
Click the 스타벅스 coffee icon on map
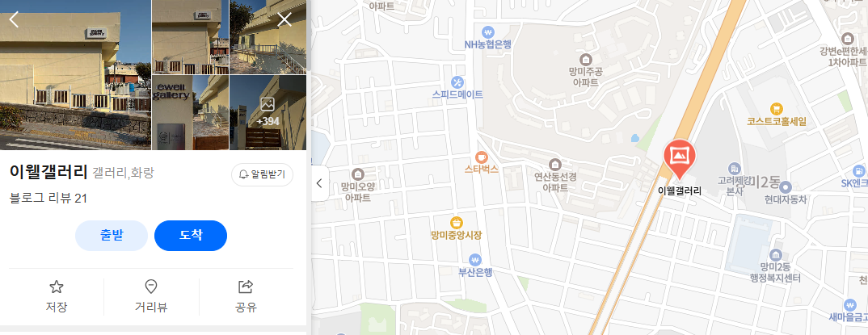tap(481, 157)
